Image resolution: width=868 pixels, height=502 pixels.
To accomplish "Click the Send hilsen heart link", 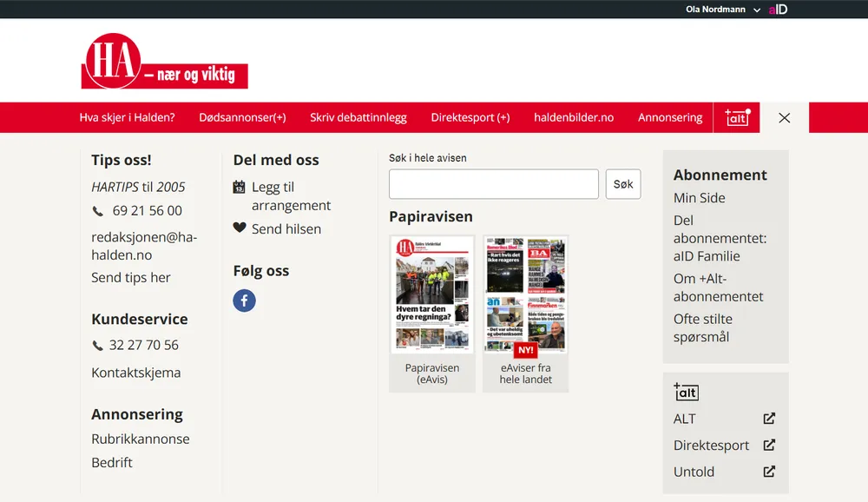I will (x=278, y=229).
